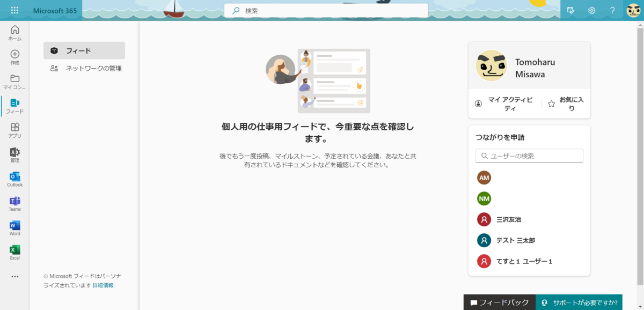Screen dimensions: 644x310
Task: Click てすと1 ユーザー1 avatar icon
Action: point(484,261)
